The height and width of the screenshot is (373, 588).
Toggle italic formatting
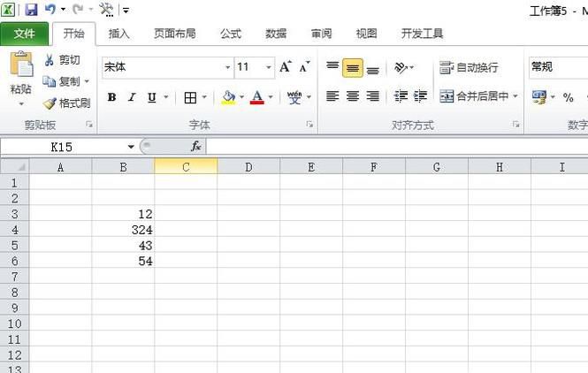tap(132, 97)
